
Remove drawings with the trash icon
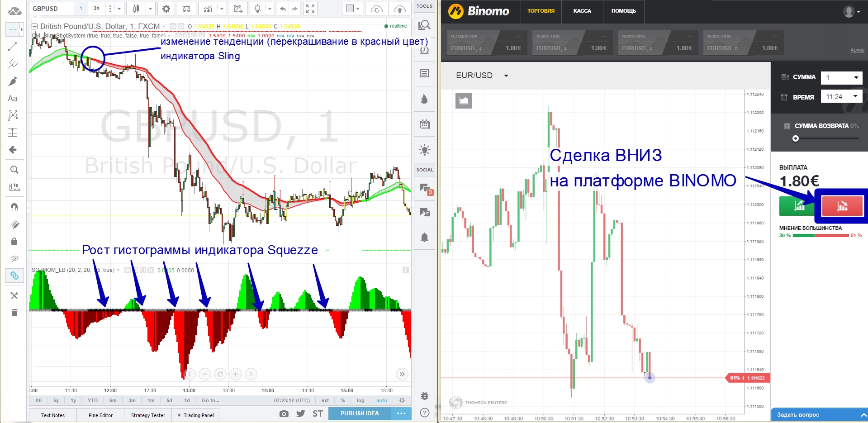tap(14, 313)
